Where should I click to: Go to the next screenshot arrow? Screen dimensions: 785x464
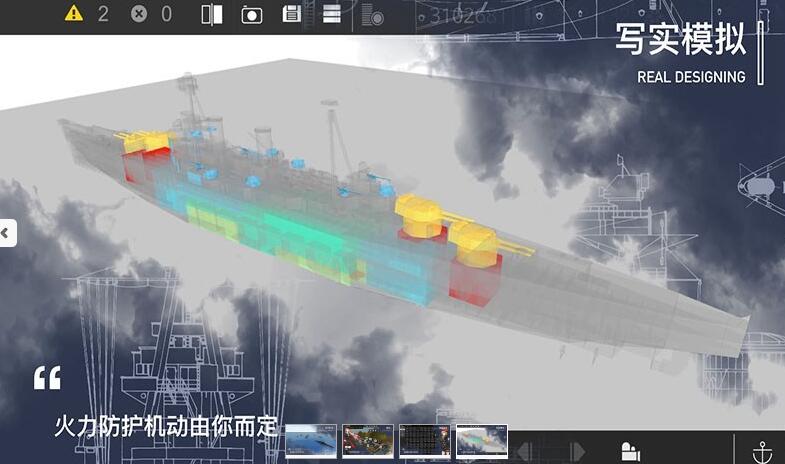coord(577,451)
